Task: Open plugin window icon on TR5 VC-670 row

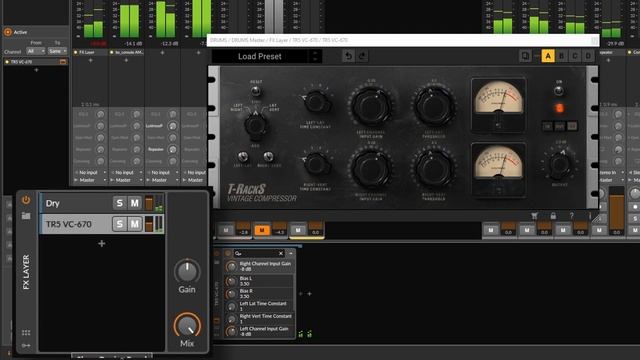Action: pos(63,62)
